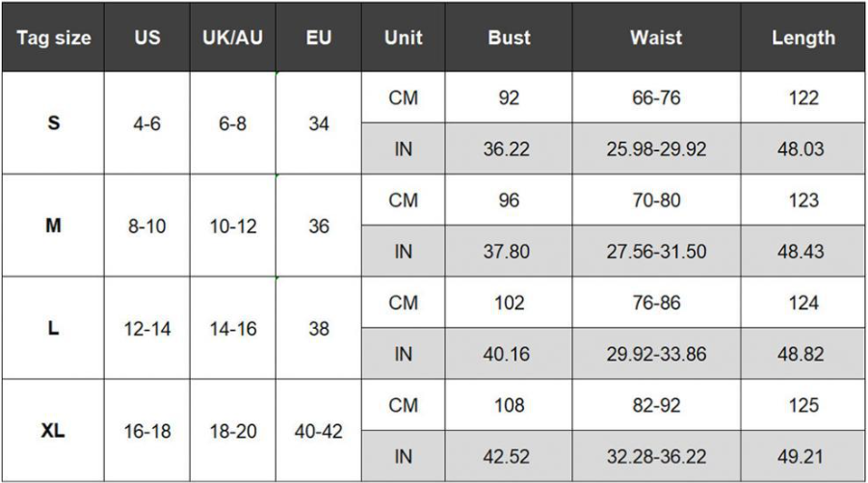
Task: Click the length value 122 cell
Action: (802, 97)
